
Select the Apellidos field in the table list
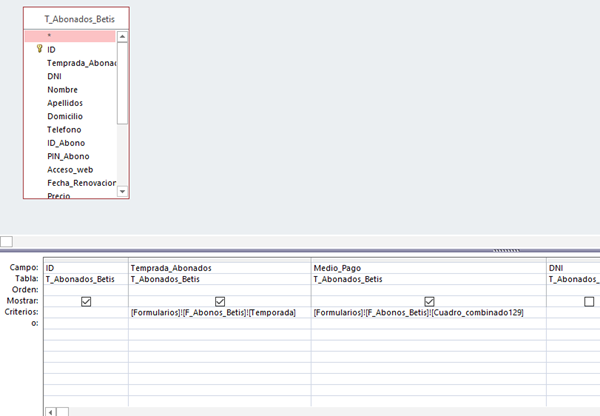pyautogui.click(x=65, y=103)
